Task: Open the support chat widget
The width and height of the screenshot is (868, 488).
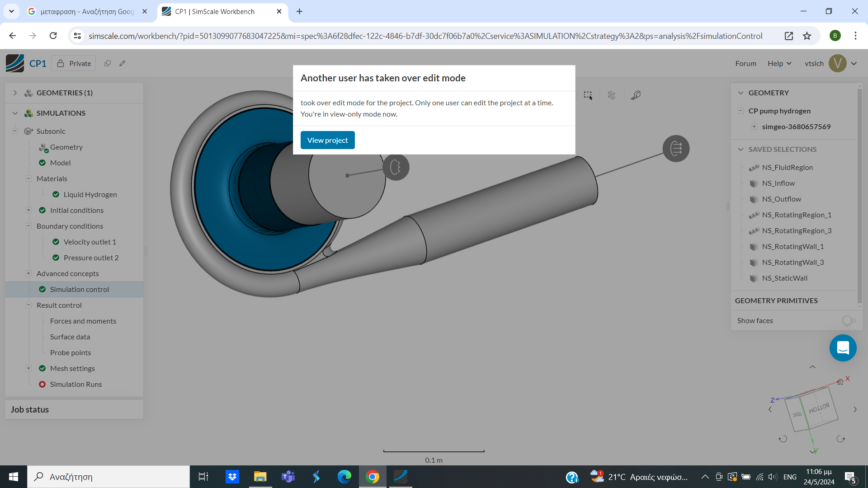Action: (843, 348)
